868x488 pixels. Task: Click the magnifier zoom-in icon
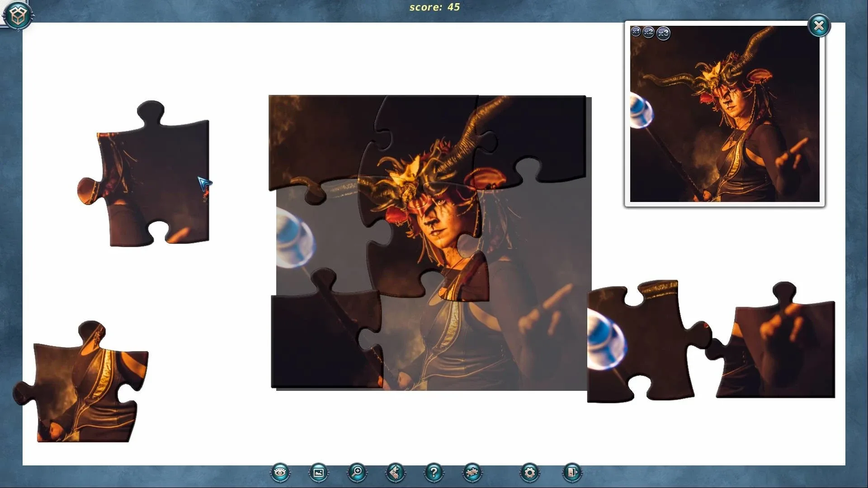pyautogui.click(x=357, y=473)
